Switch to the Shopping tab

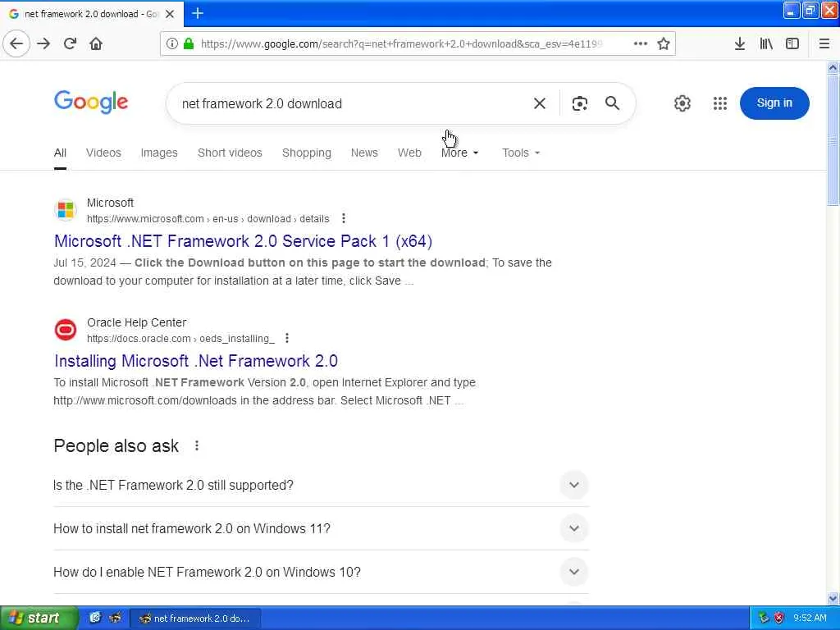click(307, 153)
